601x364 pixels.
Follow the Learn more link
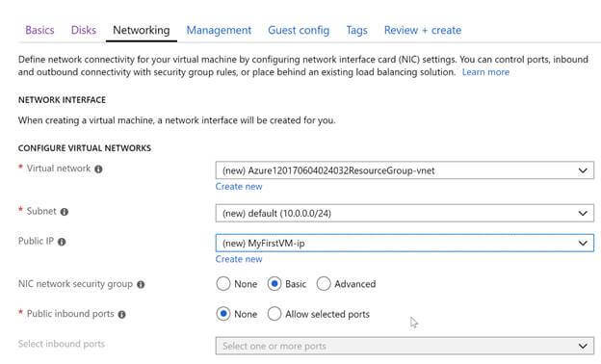[x=485, y=72]
